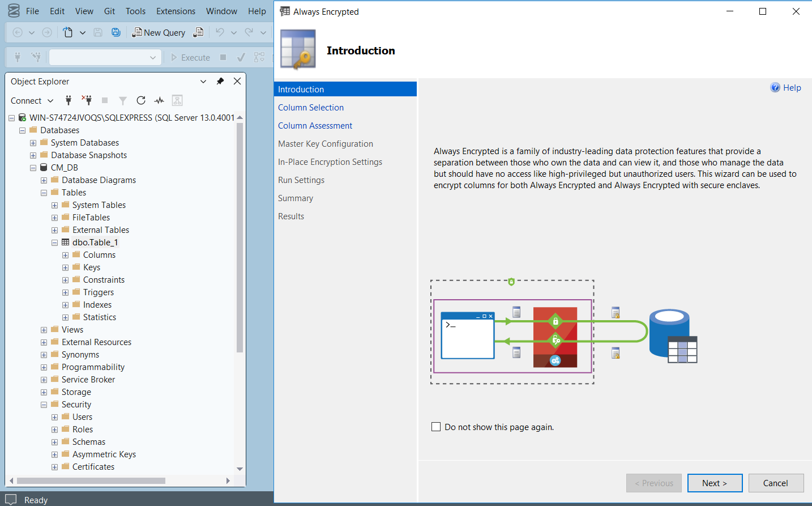
Task: Expand the System Databases folder
Action: pos(33,143)
